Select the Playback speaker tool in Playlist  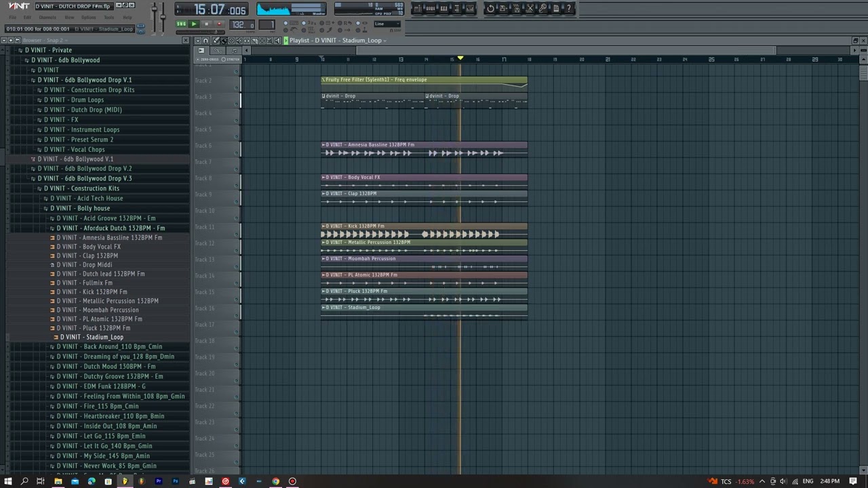277,41
